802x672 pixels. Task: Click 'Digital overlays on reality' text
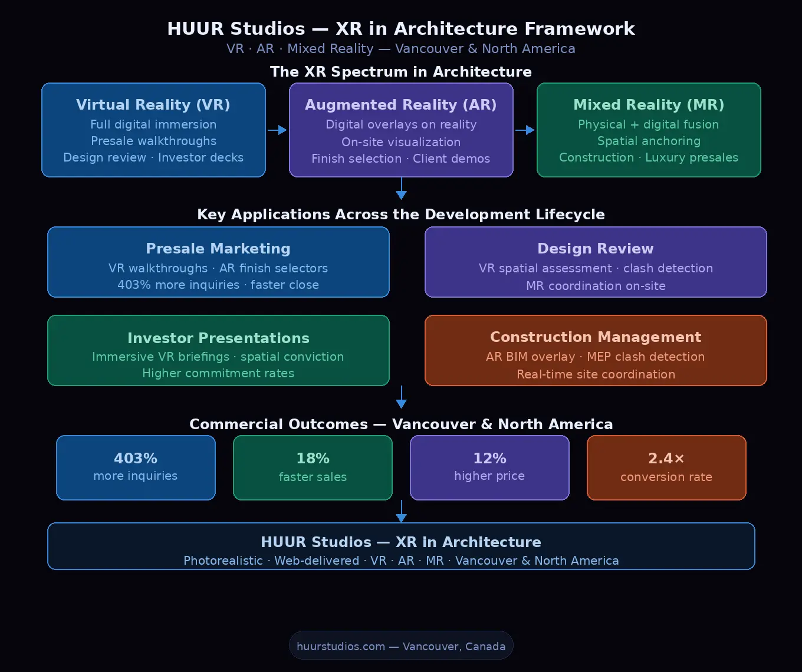click(401, 125)
